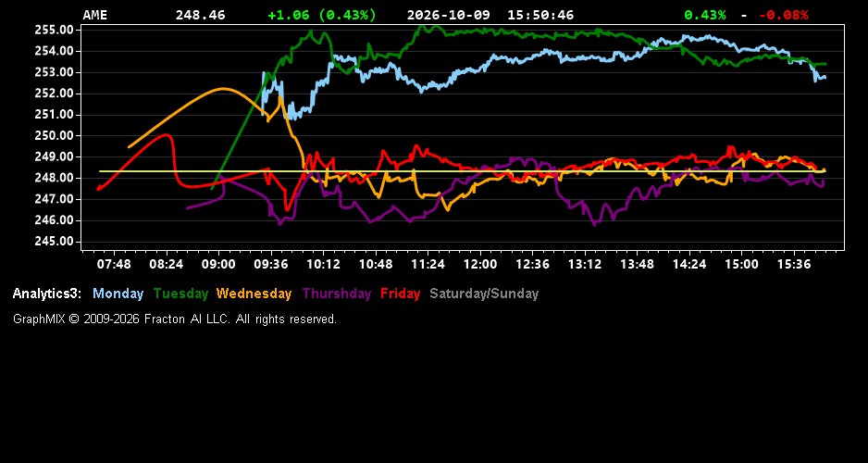The height and width of the screenshot is (463, 868).
Task: Click the green 0.43% header value
Action: point(705,15)
